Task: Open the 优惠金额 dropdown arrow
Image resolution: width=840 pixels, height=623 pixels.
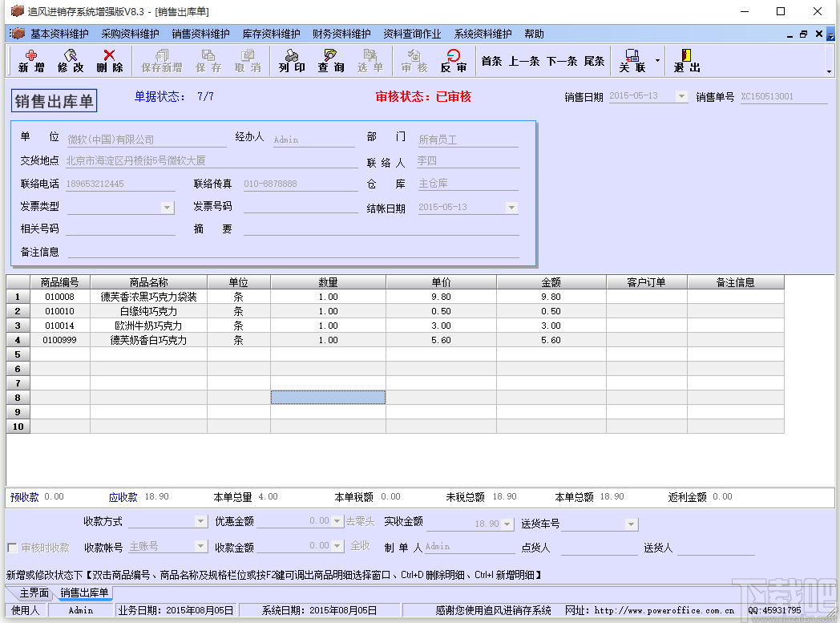Action: coord(337,520)
